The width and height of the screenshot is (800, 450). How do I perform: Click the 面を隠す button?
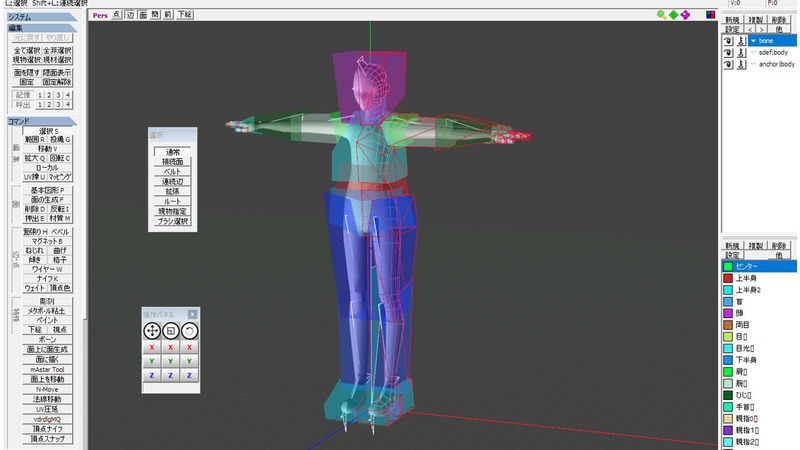pyautogui.click(x=27, y=73)
